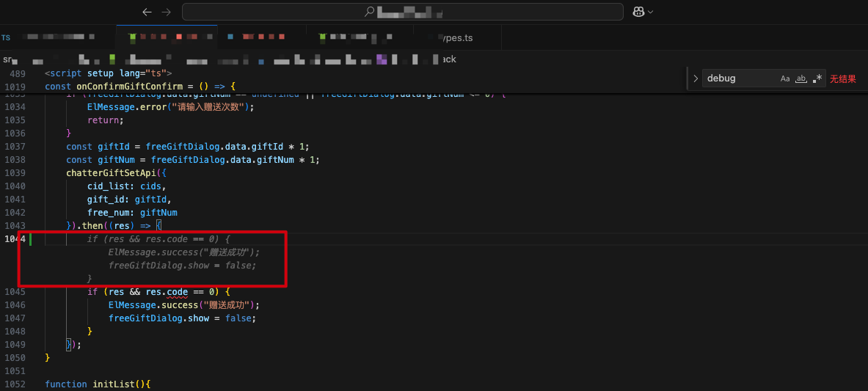The image size is (868, 391).
Task: Click "return;" on line 1035
Action: (x=106, y=120)
